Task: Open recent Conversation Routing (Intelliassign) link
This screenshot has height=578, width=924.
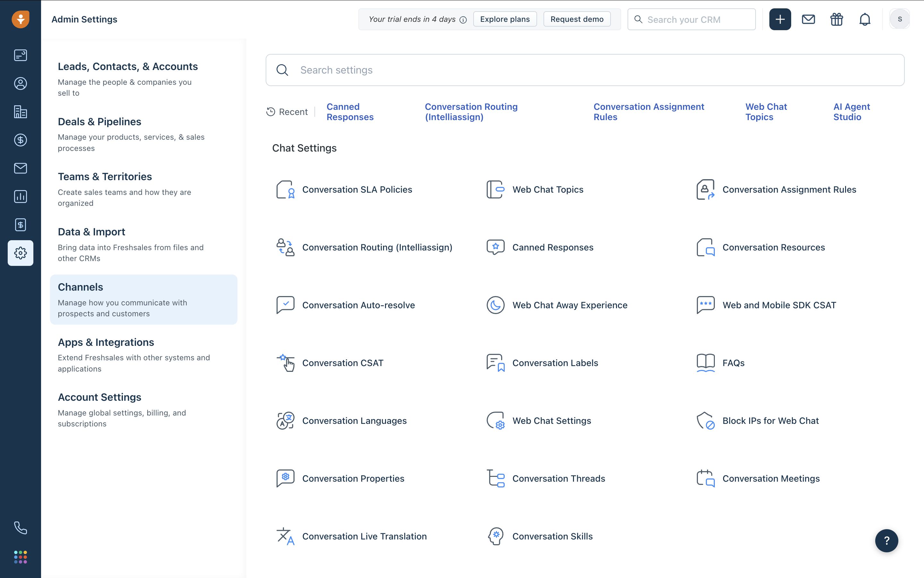Action: coord(471,112)
